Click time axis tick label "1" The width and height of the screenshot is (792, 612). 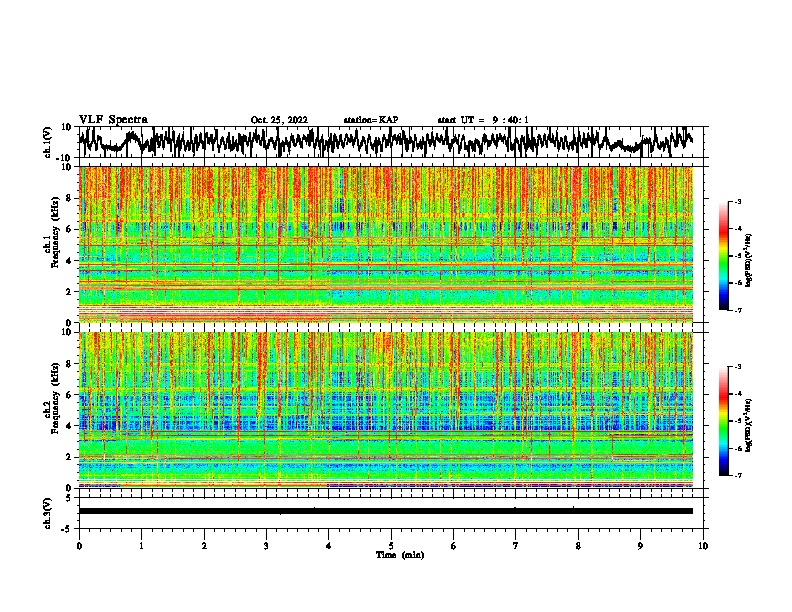141,546
